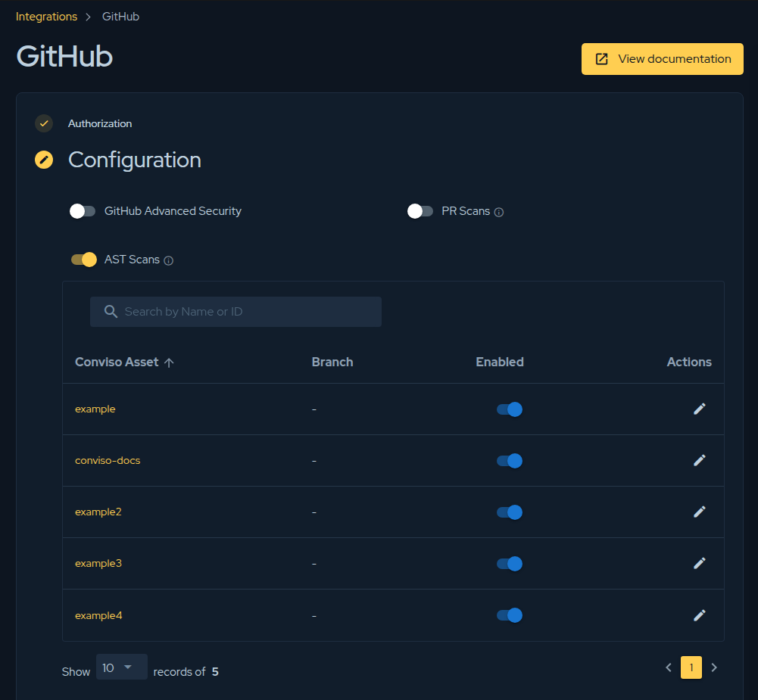Focus the Search by Name or ID field

pyautogui.click(x=236, y=312)
